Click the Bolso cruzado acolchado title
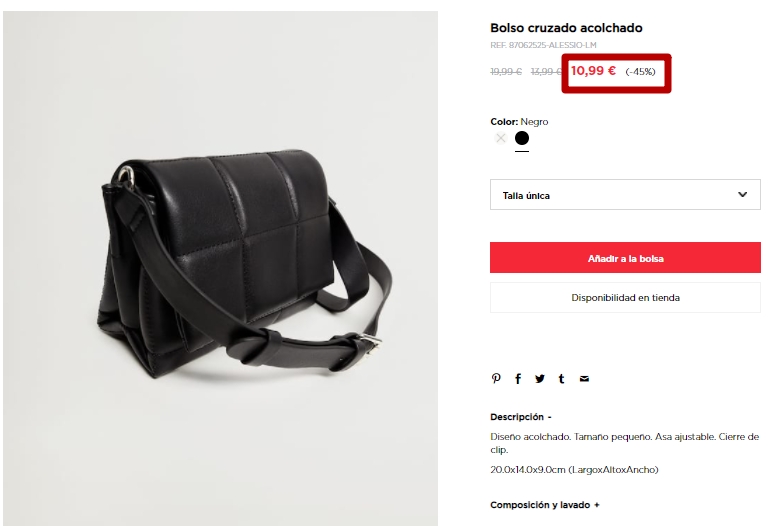This screenshot has height=526, width=773. tap(566, 28)
